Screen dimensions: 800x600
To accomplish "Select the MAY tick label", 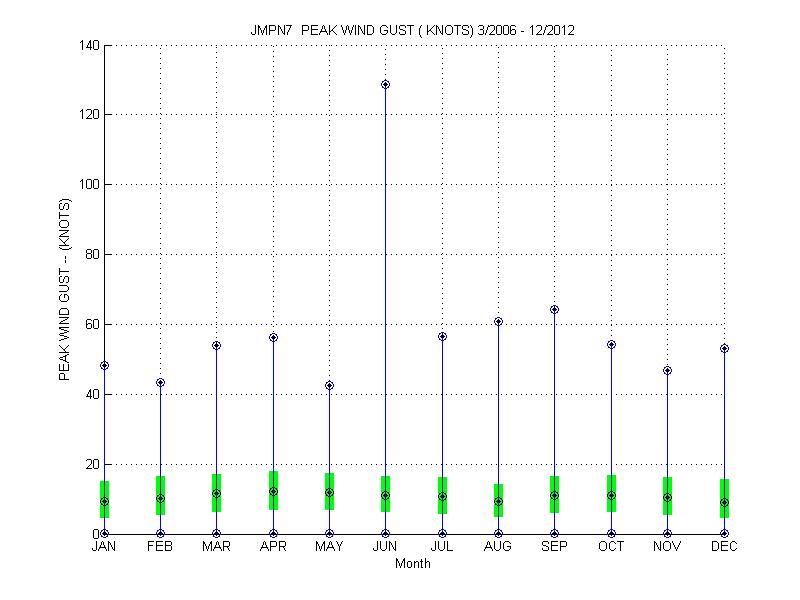I will (x=330, y=547).
